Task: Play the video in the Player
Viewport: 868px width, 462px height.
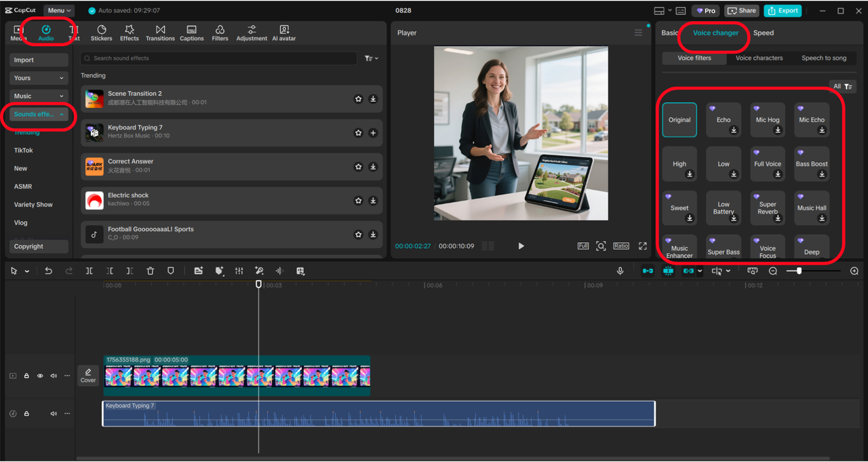Action: point(521,246)
